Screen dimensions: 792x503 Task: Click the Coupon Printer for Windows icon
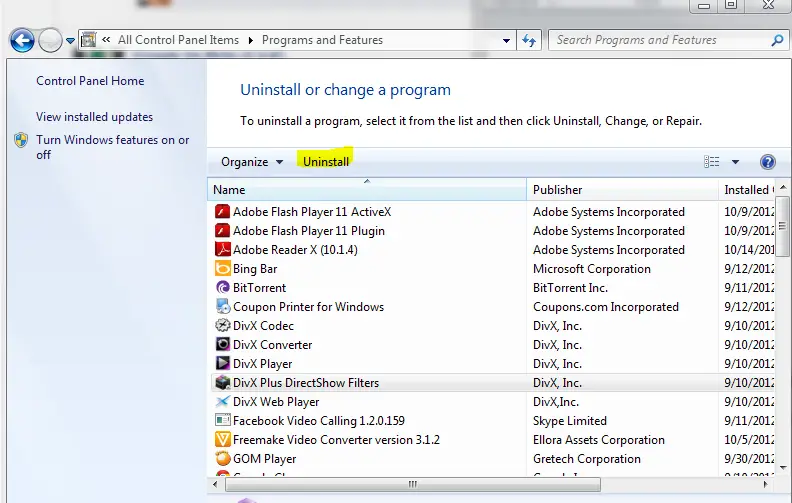pyautogui.click(x=222, y=307)
